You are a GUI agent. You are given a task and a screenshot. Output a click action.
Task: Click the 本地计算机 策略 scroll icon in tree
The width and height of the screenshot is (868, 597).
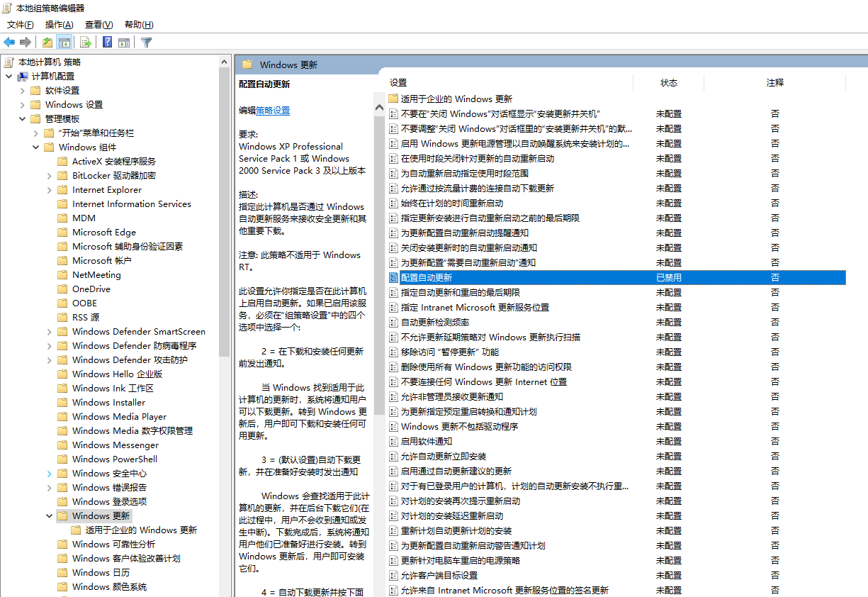pyautogui.click(x=9, y=62)
